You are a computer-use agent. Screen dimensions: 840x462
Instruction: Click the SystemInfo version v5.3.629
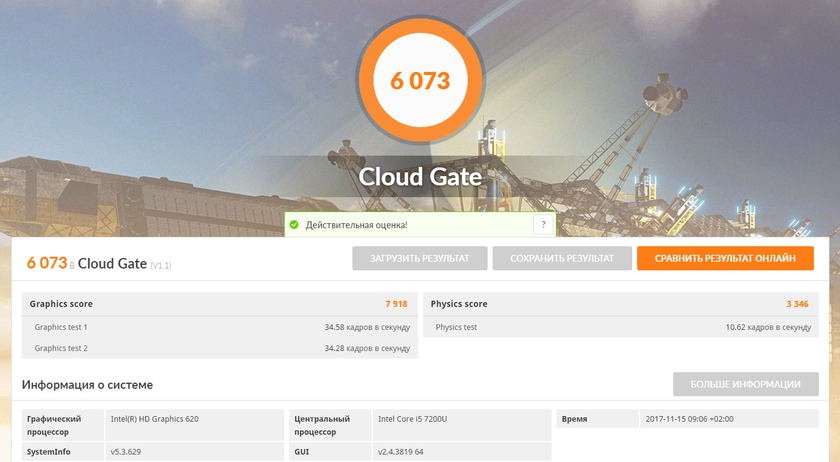point(128,452)
